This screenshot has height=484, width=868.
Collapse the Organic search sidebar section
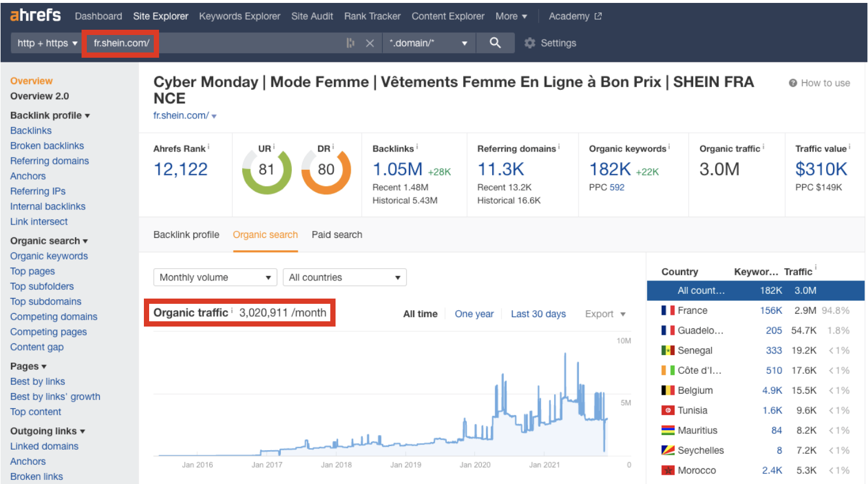pos(49,241)
